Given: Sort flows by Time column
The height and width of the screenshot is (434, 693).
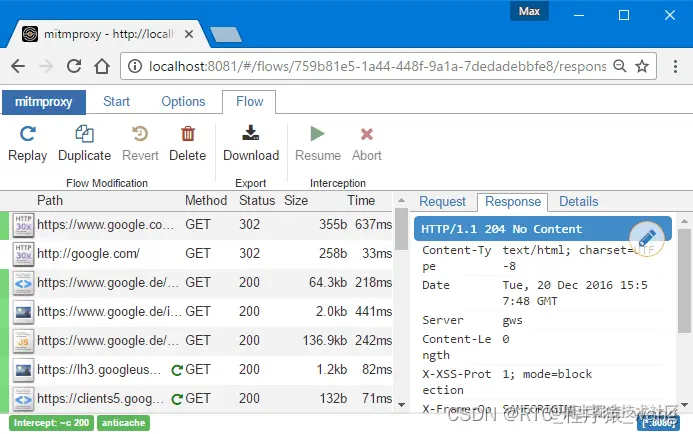Looking at the screenshot, I should (361, 201).
